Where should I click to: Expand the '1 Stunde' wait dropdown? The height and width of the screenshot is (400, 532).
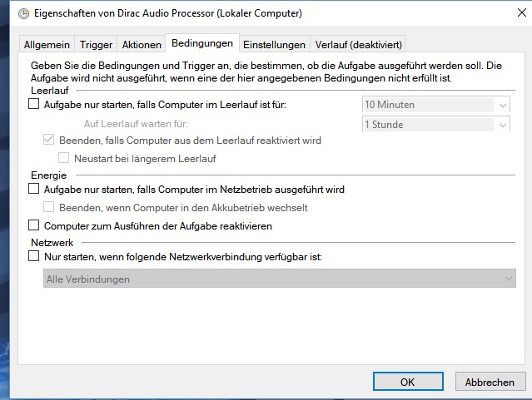(x=436, y=125)
